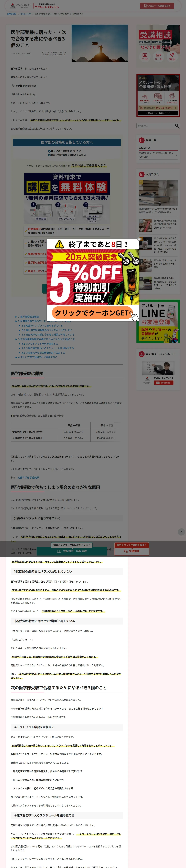Close the 5%OFF coupon popup
Image resolution: width=186 pixels, height=868 pixels.
click(139, 239)
